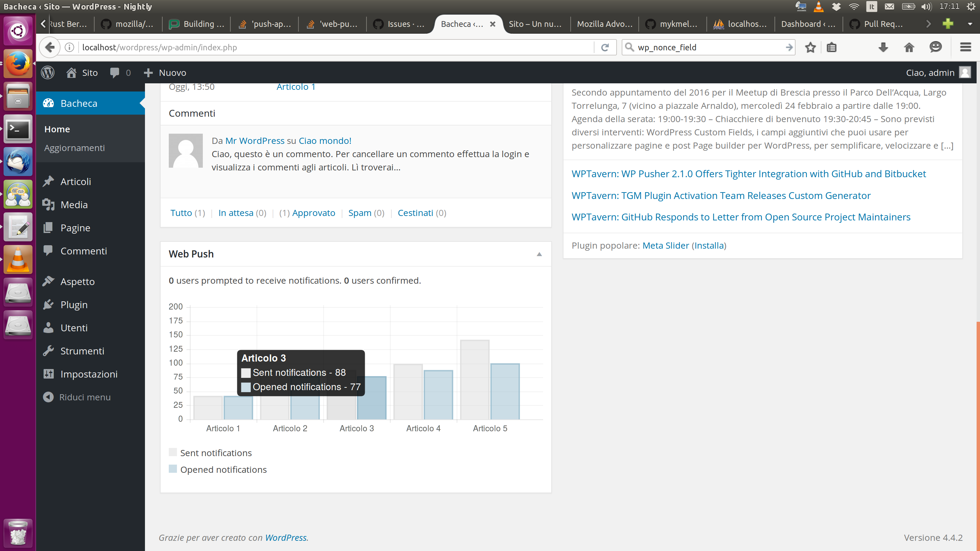Open the volume indicator in system tray
This screenshot has height=551, width=980.
tap(927, 6)
